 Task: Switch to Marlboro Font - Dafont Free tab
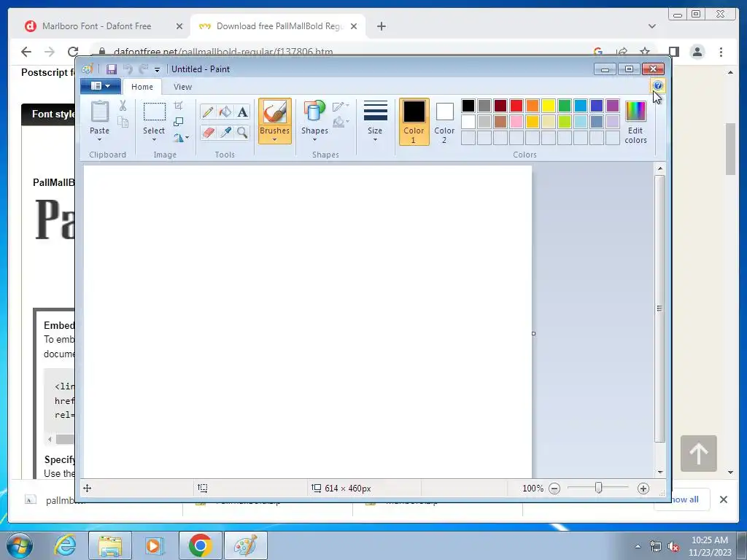tap(97, 26)
